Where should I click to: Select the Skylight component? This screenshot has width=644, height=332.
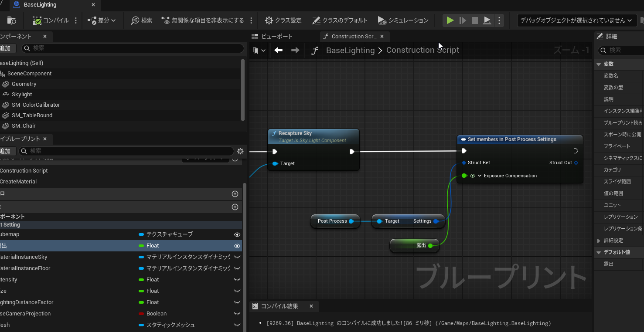(x=22, y=95)
